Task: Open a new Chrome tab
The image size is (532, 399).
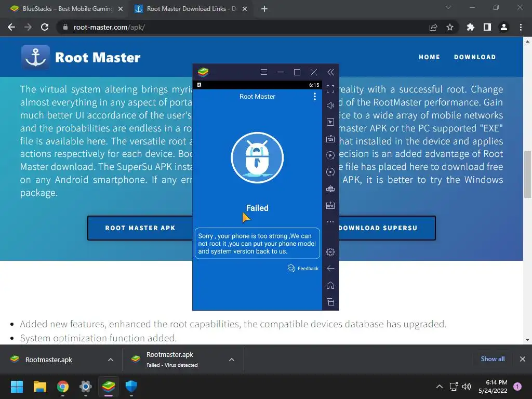Action: [x=264, y=9]
